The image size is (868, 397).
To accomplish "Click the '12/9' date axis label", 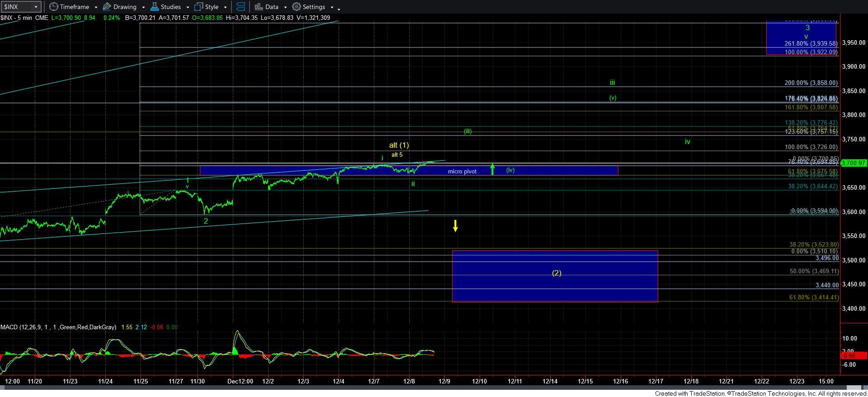I will click(x=444, y=381).
